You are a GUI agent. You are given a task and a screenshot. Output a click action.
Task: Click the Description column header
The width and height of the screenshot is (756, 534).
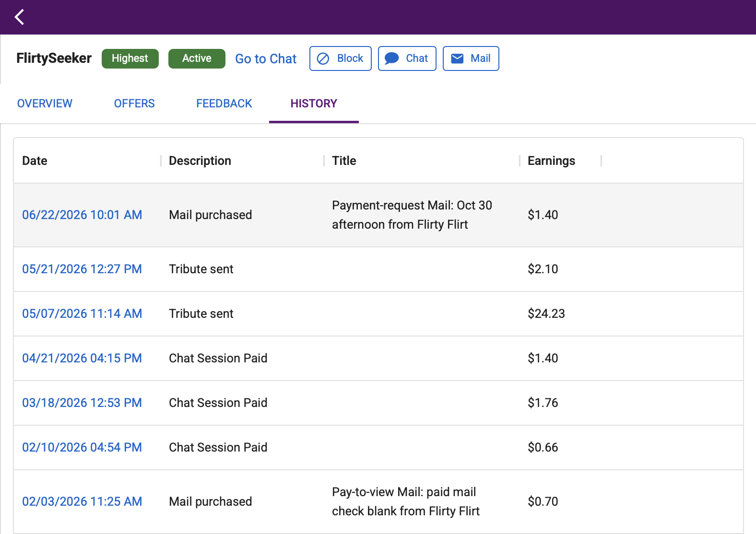click(x=200, y=161)
